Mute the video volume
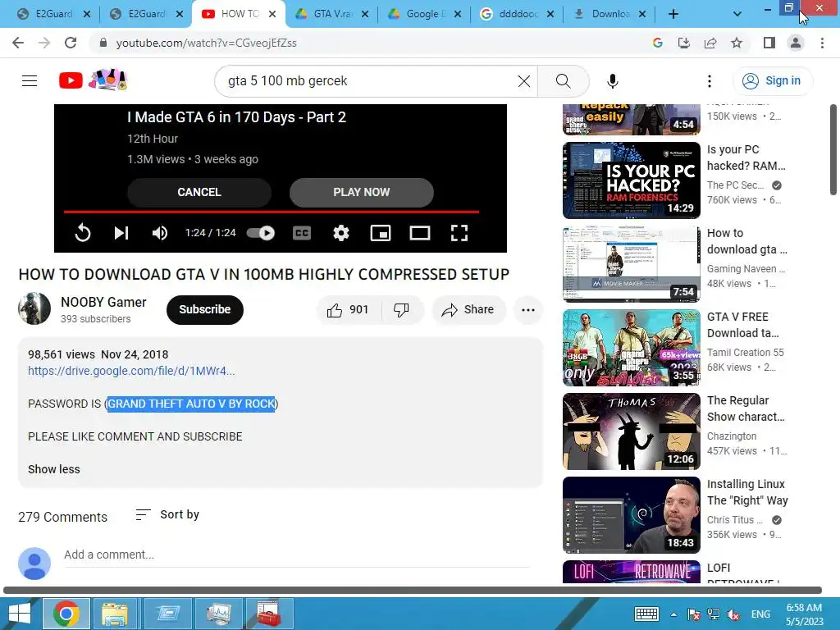This screenshot has height=630, width=840. pos(160,233)
